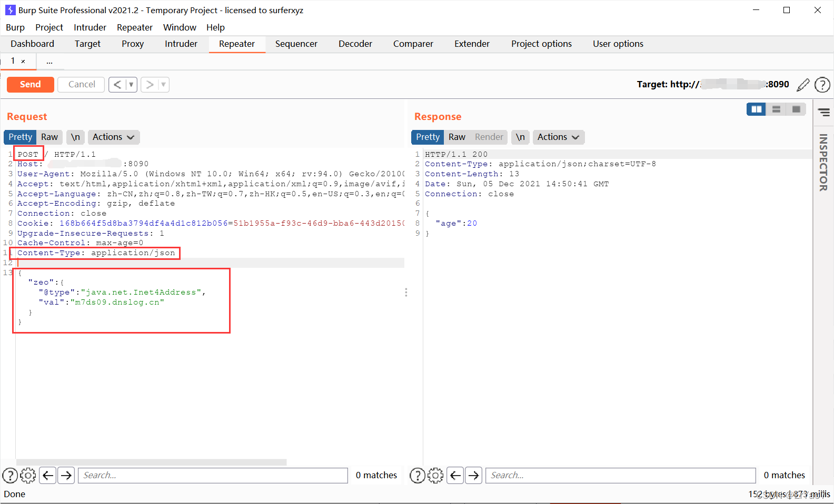The width and height of the screenshot is (834, 504).
Task: Click the Cancel button
Action: point(82,84)
